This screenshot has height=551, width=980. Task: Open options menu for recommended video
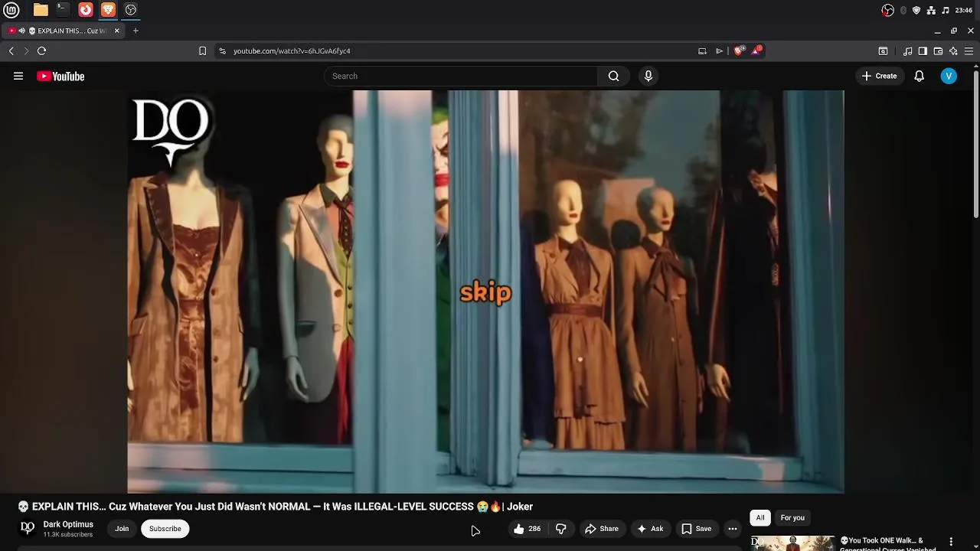point(951,542)
